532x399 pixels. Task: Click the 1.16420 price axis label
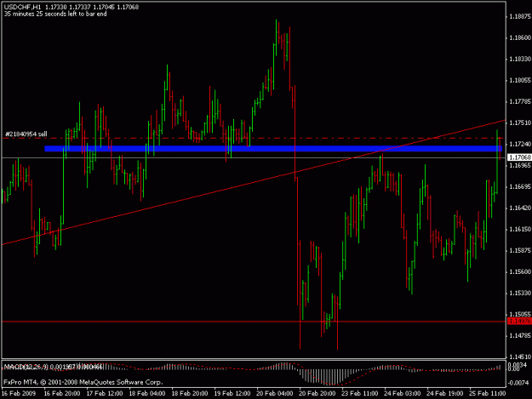[x=520, y=208]
